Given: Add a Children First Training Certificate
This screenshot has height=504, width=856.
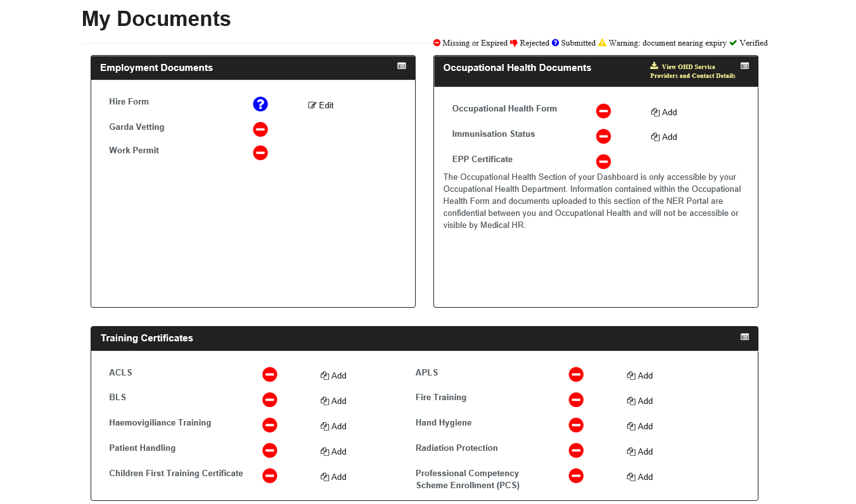Looking at the screenshot, I should pos(333,477).
